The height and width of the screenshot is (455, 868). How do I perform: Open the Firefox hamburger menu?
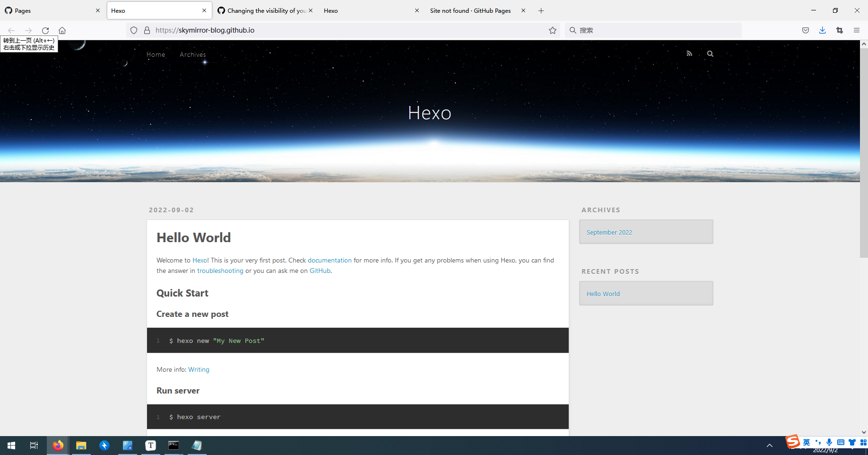(x=857, y=30)
